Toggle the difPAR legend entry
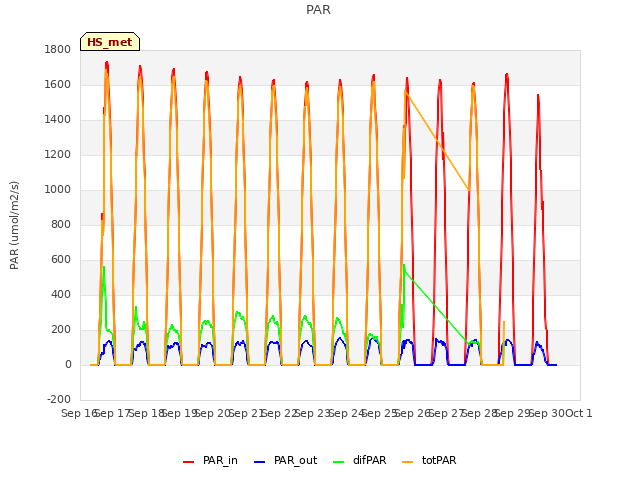Image resolution: width=640 pixels, height=480 pixels. (x=360, y=460)
